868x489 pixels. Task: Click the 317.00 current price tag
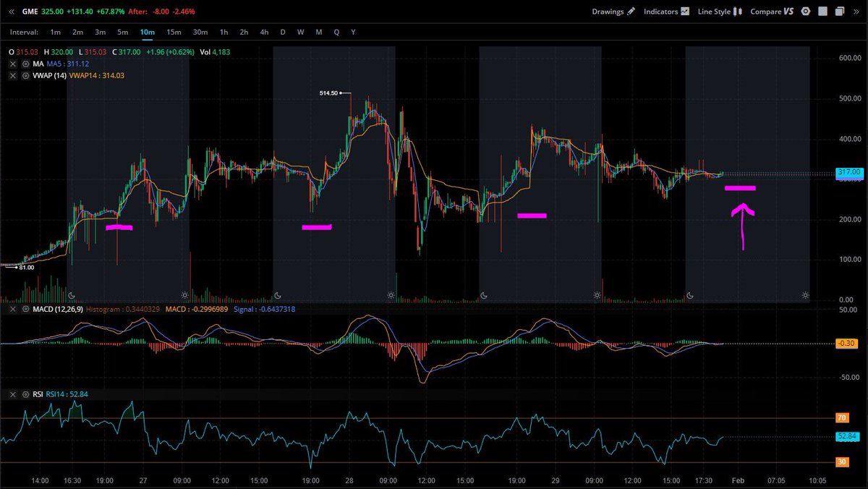coord(849,172)
